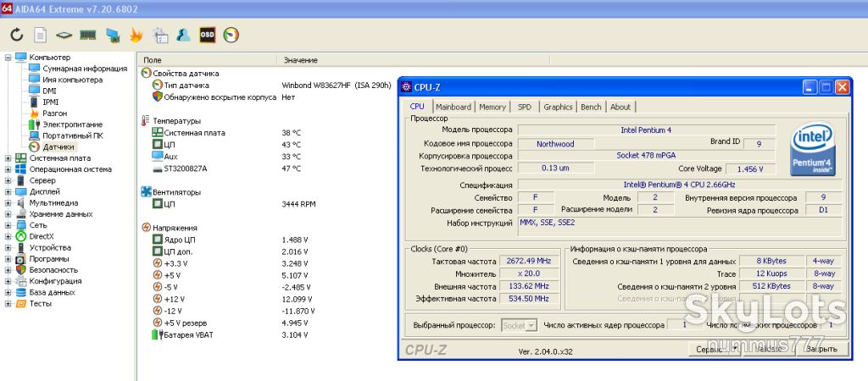Select the Обнаружено вскрытие корпуса row

(224, 97)
